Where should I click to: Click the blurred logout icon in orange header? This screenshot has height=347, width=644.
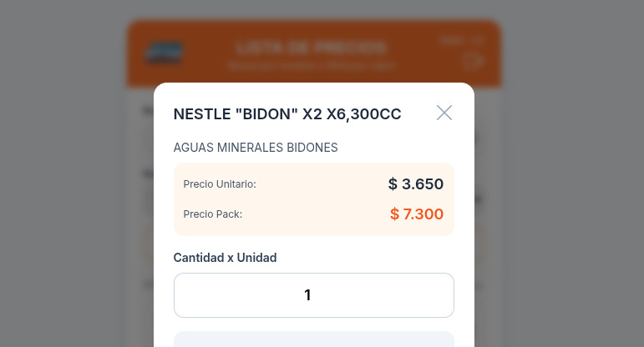point(473,61)
